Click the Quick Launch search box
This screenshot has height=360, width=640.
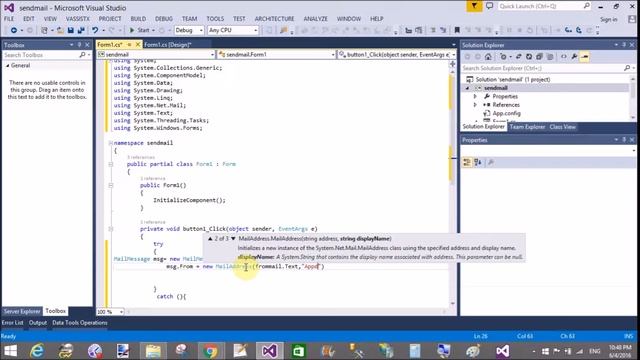point(544,6)
